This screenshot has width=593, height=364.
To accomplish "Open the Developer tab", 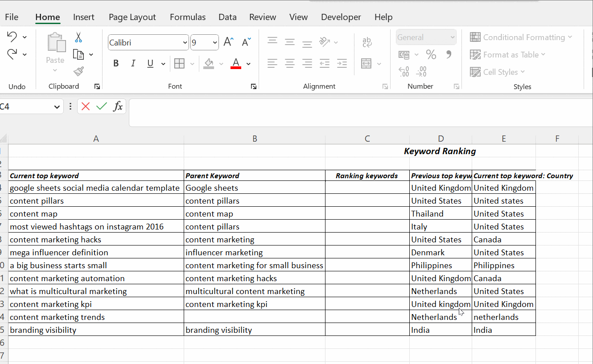I will (341, 17).
